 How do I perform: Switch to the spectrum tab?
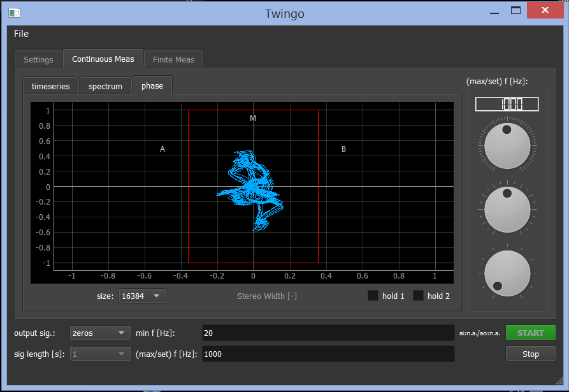[x=105, y=87]
